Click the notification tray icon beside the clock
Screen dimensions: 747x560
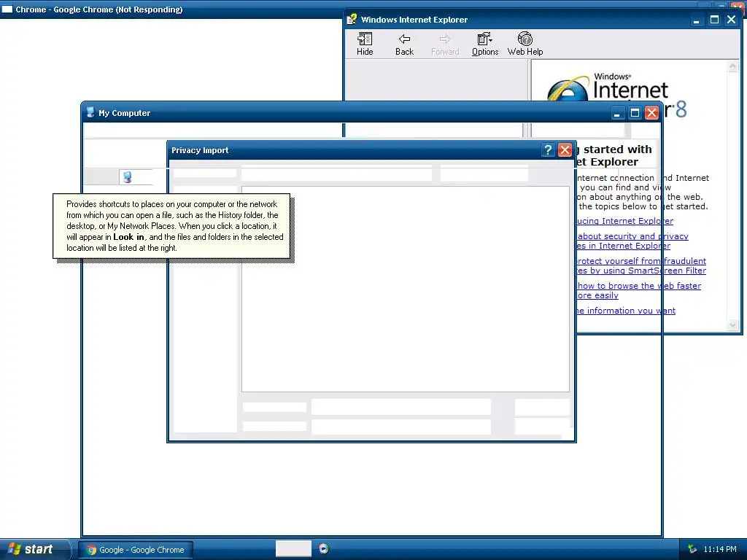point(692,549)
